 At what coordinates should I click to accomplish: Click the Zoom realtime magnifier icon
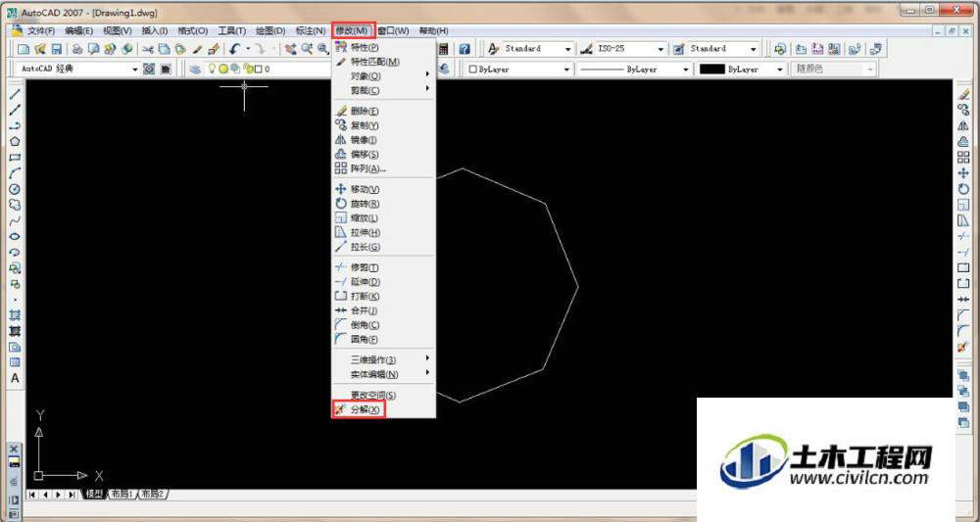point(306,49)
